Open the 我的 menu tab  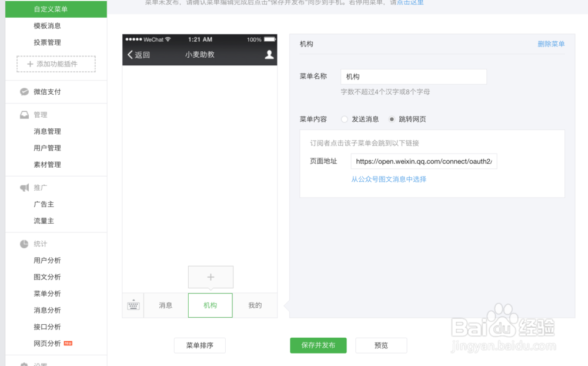tap(255, 305)
